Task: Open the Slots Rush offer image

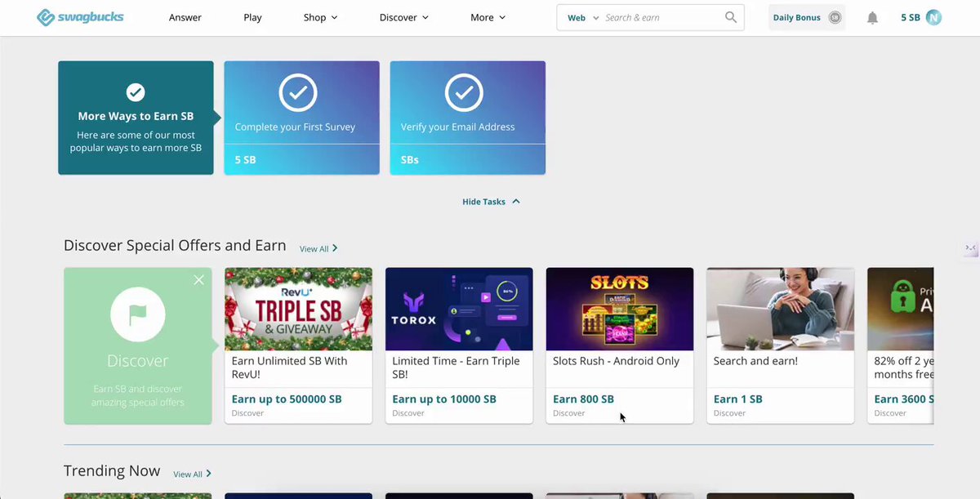Action: [620, 309]
